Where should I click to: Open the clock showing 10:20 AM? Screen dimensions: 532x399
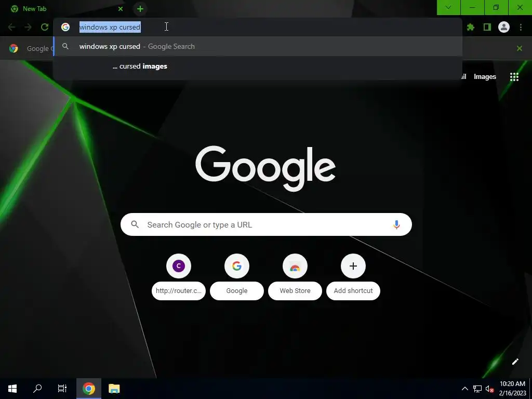click(x=512, y=389)
